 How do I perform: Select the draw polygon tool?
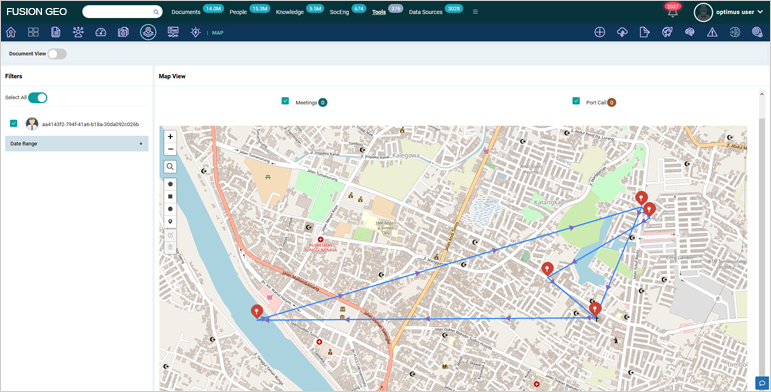coord(170,184)
